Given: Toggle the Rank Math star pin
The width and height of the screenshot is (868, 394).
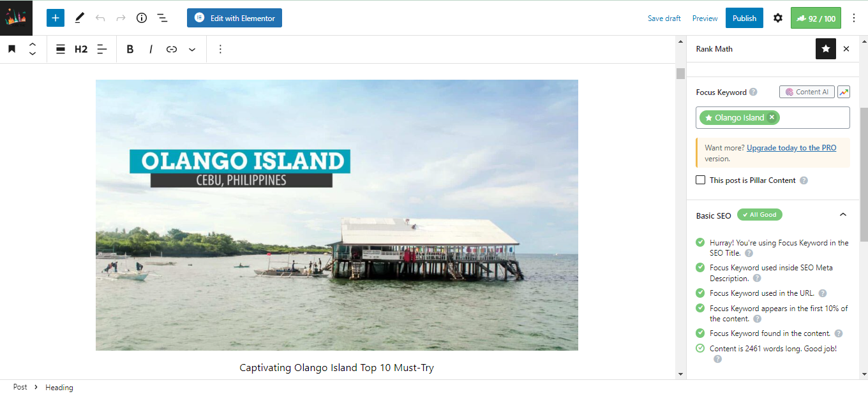Looking at the screenshot, I should (826, 49).
